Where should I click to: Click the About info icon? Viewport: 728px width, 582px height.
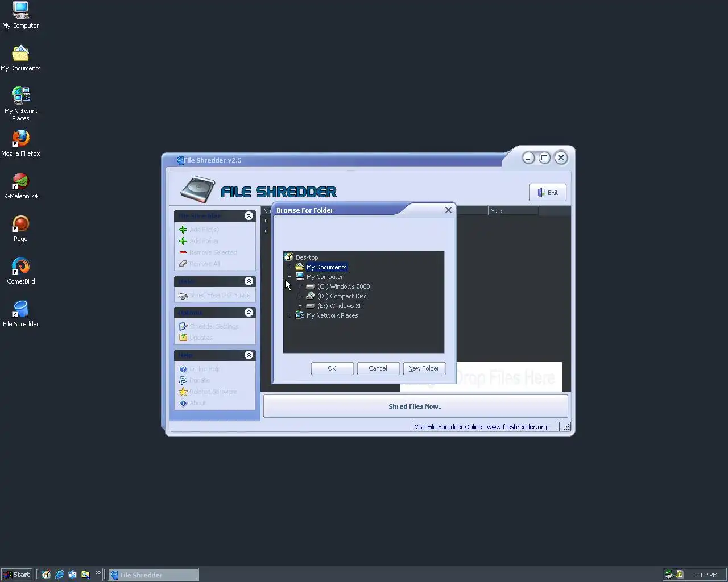183,403
